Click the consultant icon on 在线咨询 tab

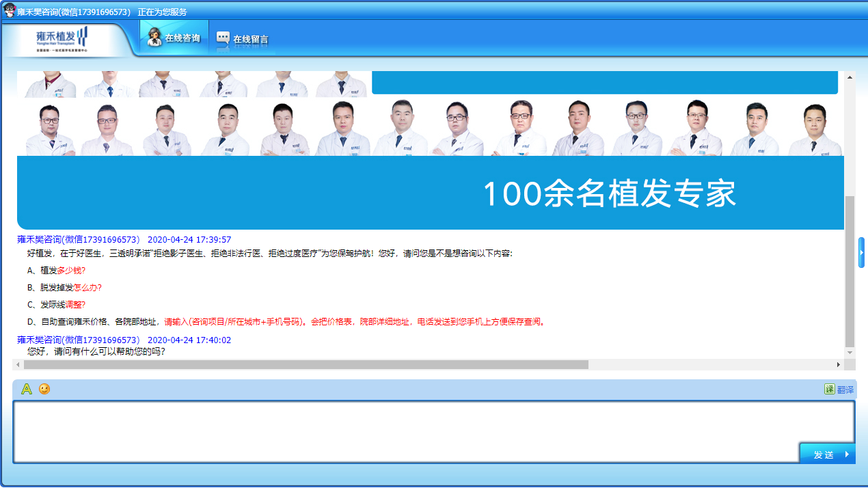154,37
